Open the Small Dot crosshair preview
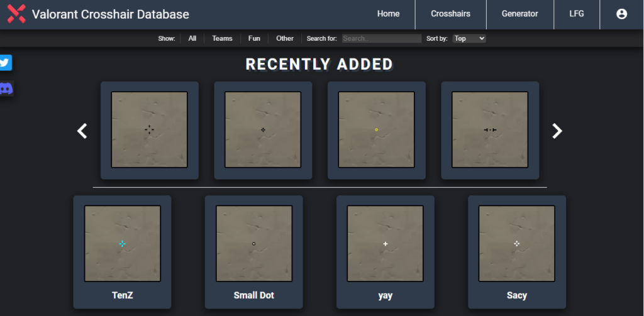This screenshot has width=644, height=316. (253, 244)
